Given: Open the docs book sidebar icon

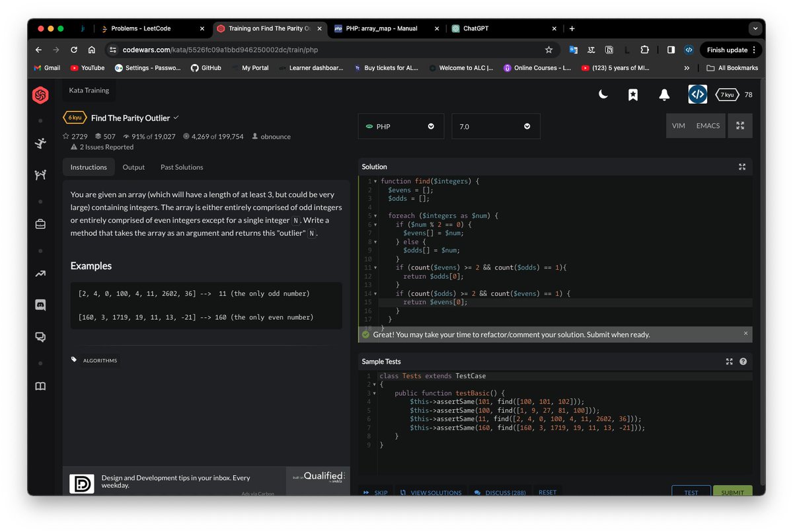Looking at the screenshot, I should 40,387.
